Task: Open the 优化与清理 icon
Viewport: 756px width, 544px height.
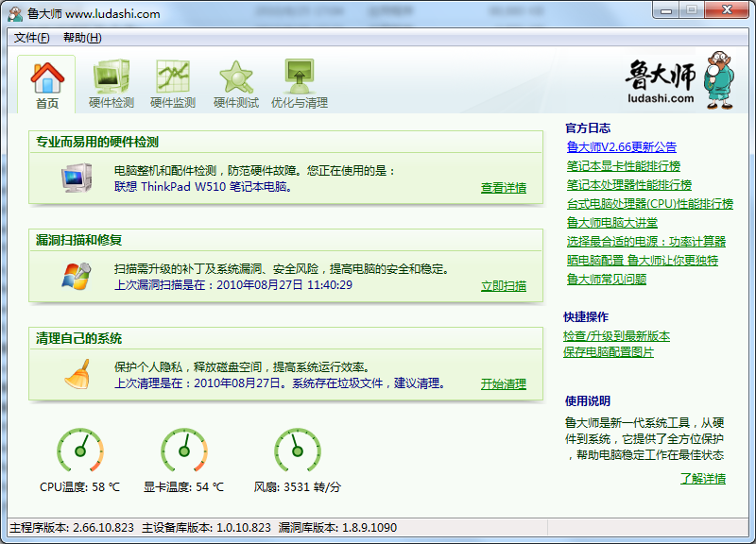Action: (x=300, y=76)
